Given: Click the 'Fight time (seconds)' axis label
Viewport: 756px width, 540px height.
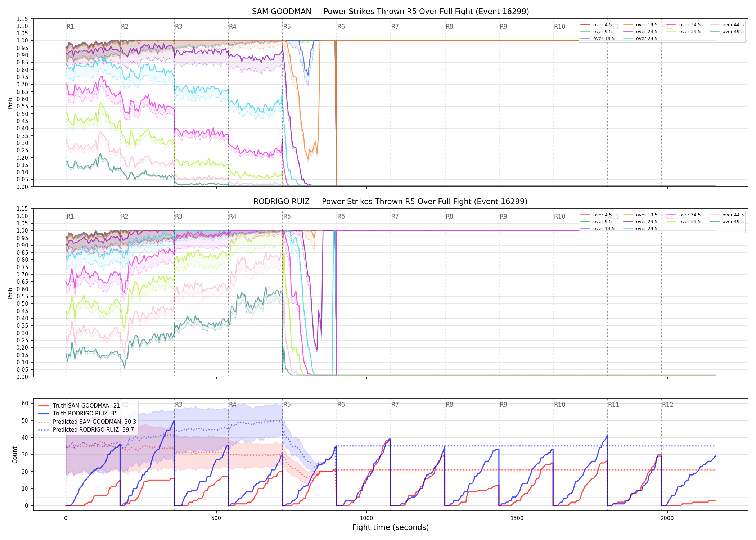Looking at the screenshot, I should [391, 527].
